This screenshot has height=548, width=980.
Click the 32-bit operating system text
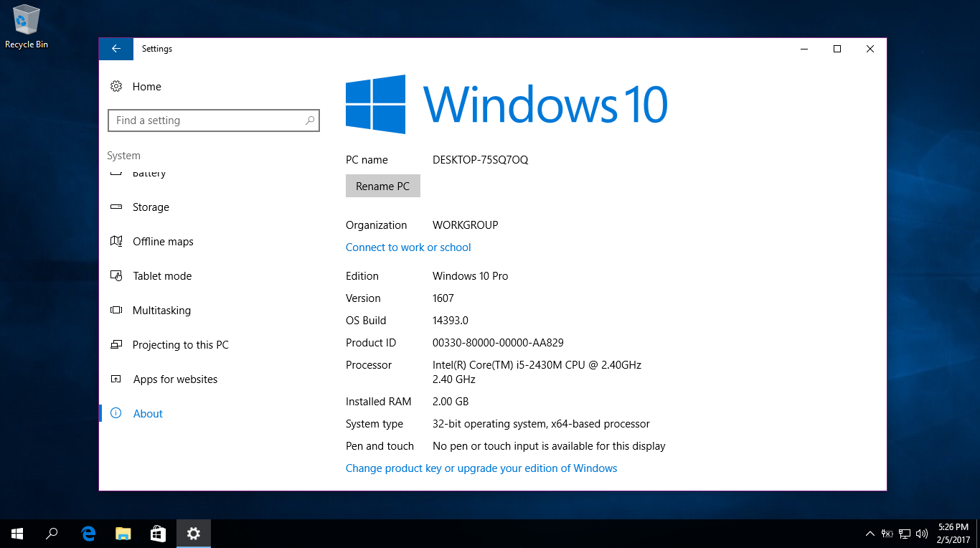pyautogui.click(x=541, y=424)
